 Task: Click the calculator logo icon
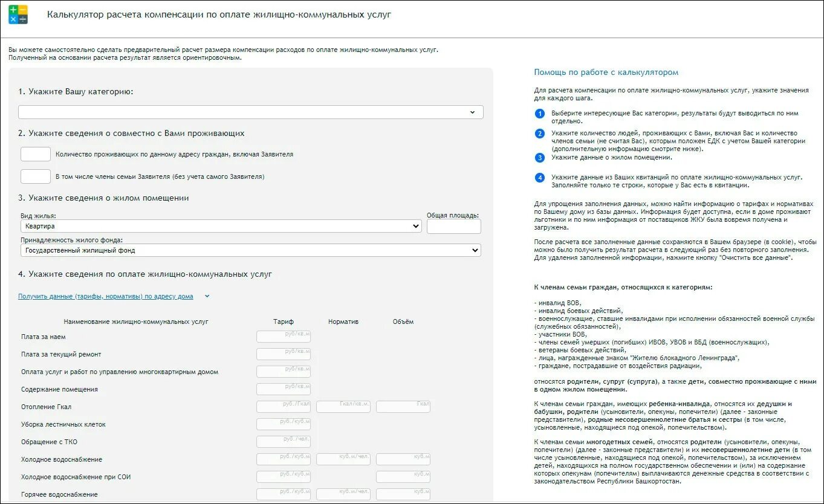18,15
